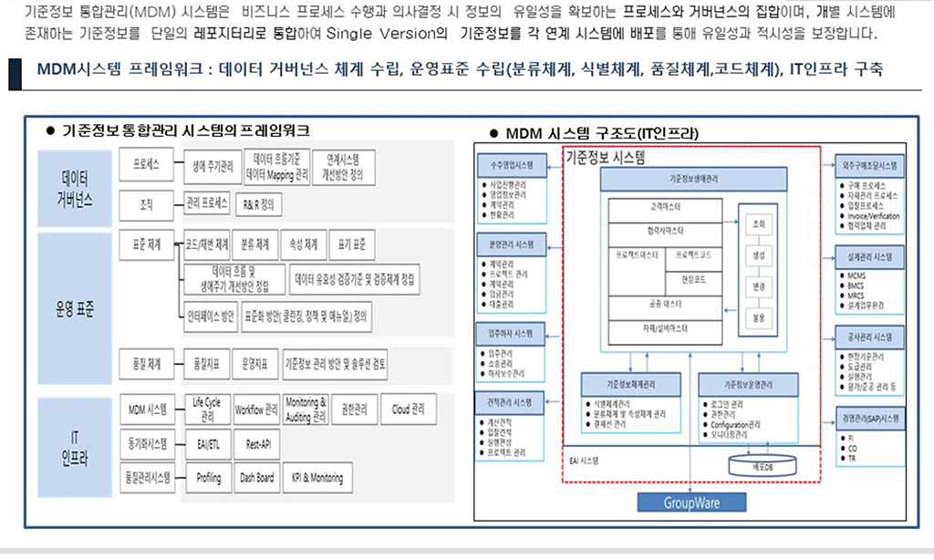Click the 관리 프로세스 box

point(207,203)
